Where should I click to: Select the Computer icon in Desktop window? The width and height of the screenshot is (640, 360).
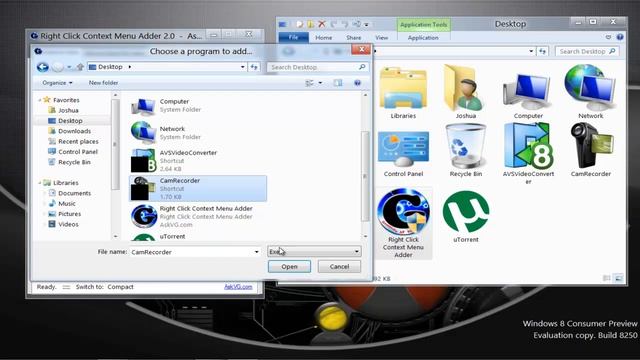528,91
